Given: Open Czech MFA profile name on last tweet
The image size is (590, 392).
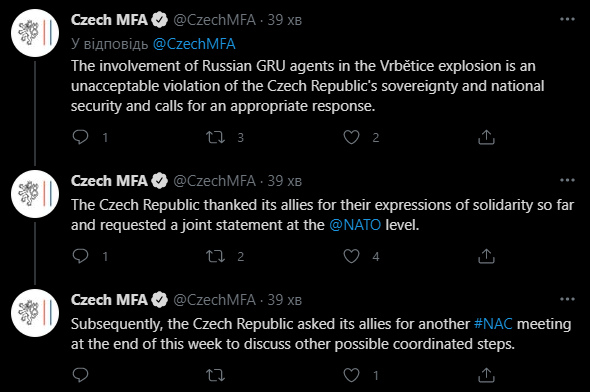Looking at the screenshot, I should (109, 300).
